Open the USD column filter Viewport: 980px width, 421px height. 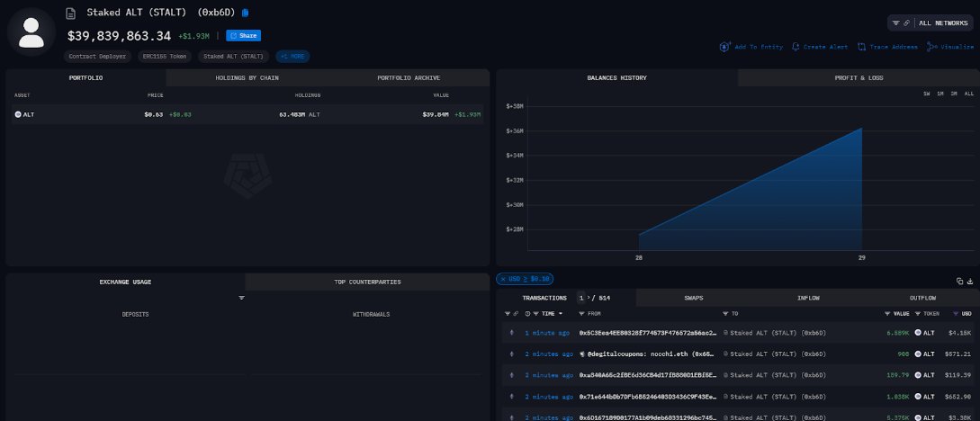955,314
